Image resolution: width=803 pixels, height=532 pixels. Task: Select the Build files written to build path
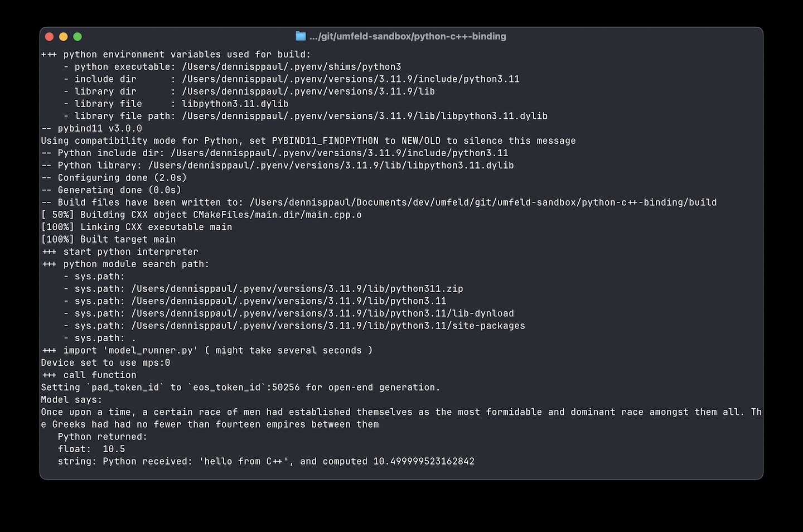379,202
